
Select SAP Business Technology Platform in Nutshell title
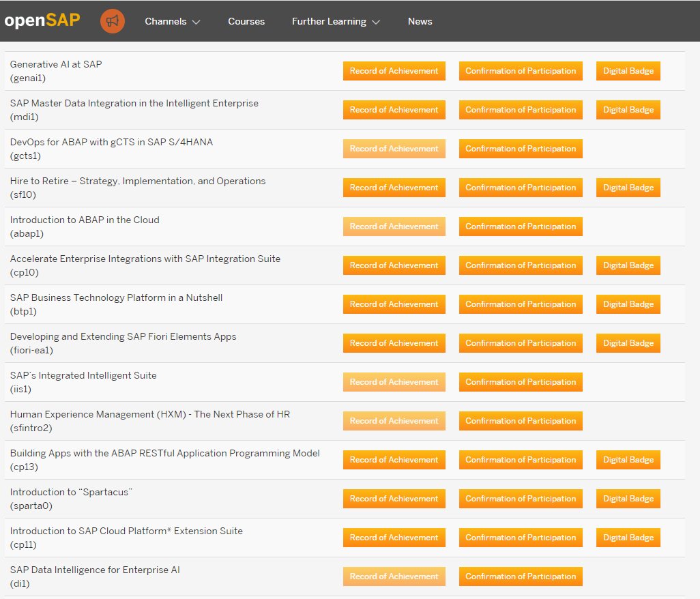point(116,297)
